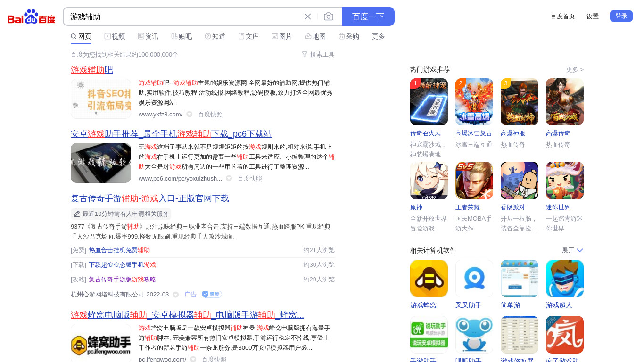The height and width of the screenshot is (362, 644).
Task: Open 热血合击挂机免费辅助 sublink
Action: coord(119,250)
